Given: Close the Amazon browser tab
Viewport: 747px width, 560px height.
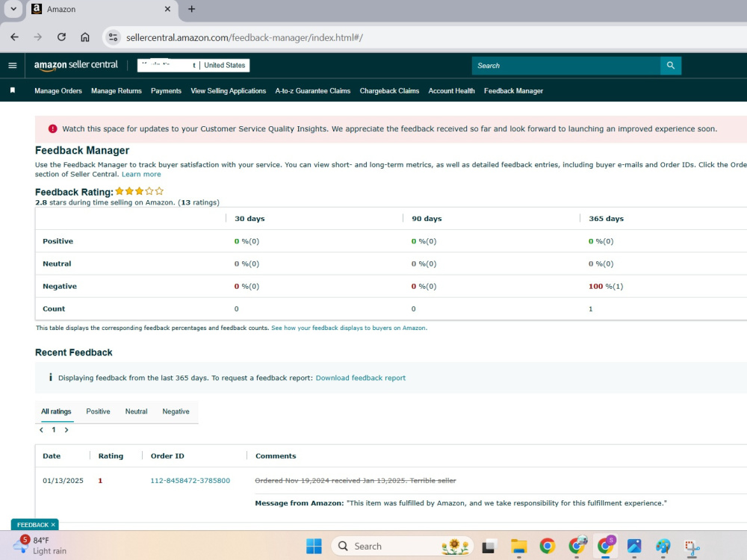Looking at the screenshot, I should (167, 9).
